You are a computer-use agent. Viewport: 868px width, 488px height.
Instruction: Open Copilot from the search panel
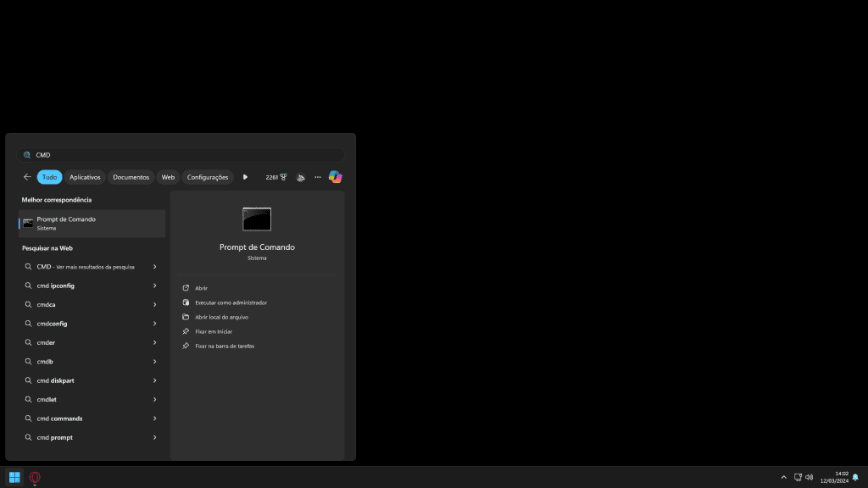(x=336, y=177)
